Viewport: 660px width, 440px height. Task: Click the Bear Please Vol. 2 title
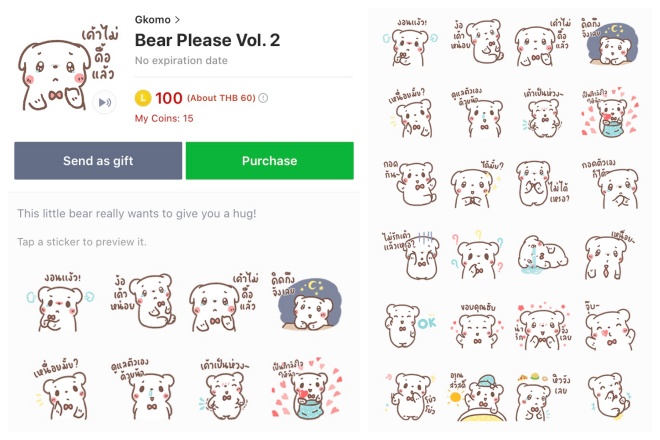pyautogui.click(x=207, y=40)
